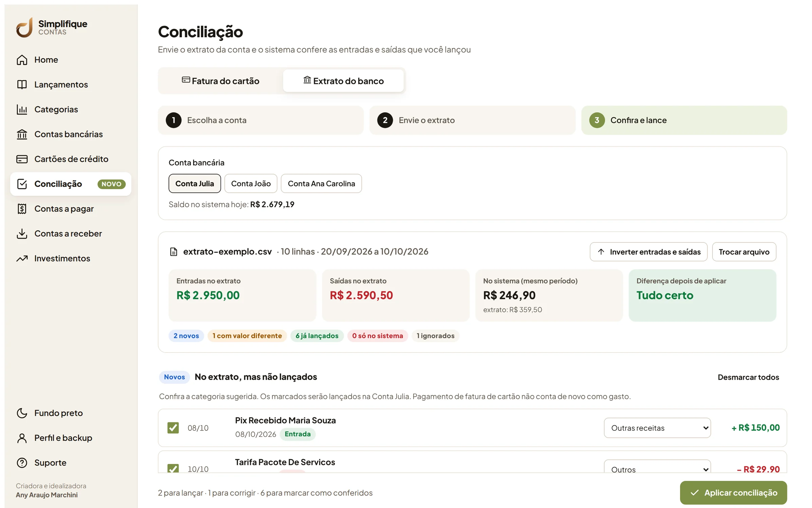Click the Contas bancárias bank icon
Screen dimensions: 812x508
pyautogui.click(x=22, y=134)
